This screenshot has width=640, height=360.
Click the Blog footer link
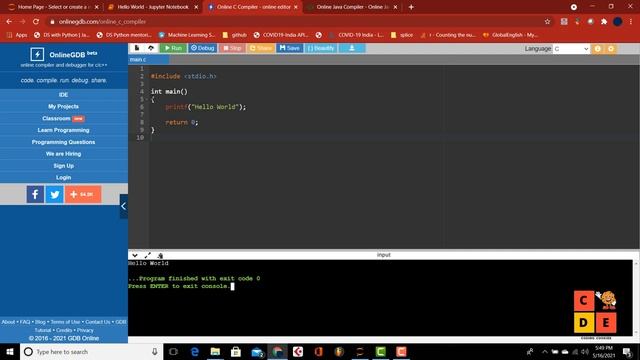click(40, 322)
